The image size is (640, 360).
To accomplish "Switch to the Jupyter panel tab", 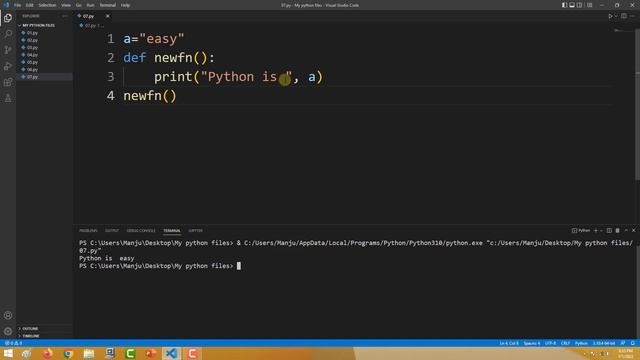I will coord(196,231).
